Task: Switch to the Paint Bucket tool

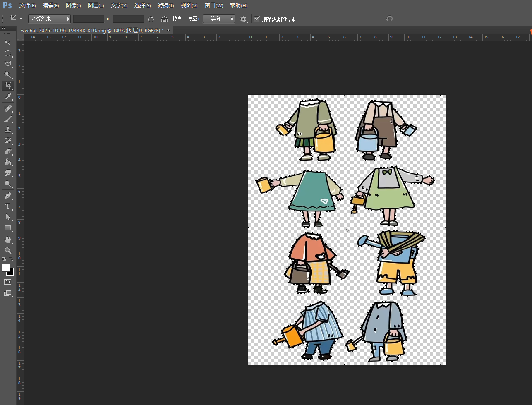Action: pyautogui.click(x=8, y=162)
